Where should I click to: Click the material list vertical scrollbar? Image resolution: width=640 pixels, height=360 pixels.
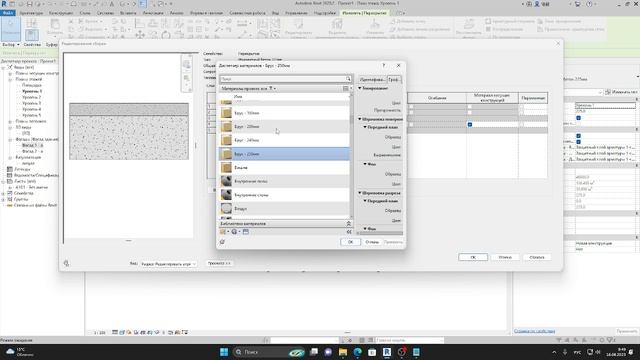tap(351, 155)
